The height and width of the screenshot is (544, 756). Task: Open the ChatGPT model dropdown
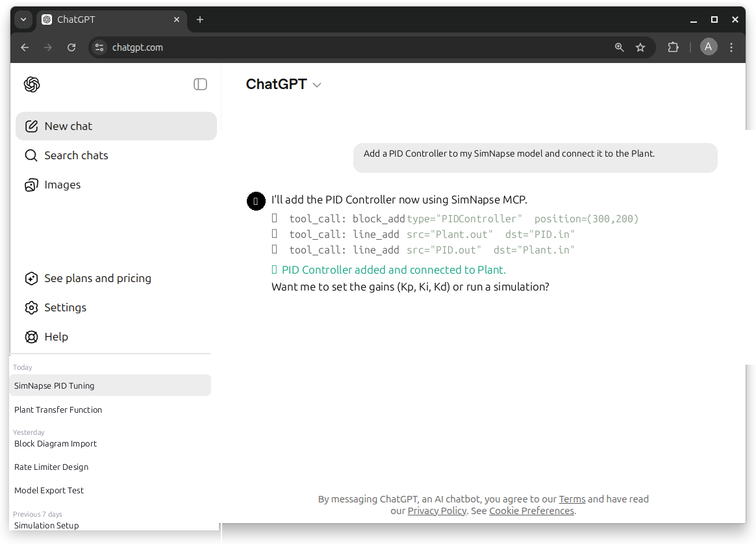click(x=283, y=84)
